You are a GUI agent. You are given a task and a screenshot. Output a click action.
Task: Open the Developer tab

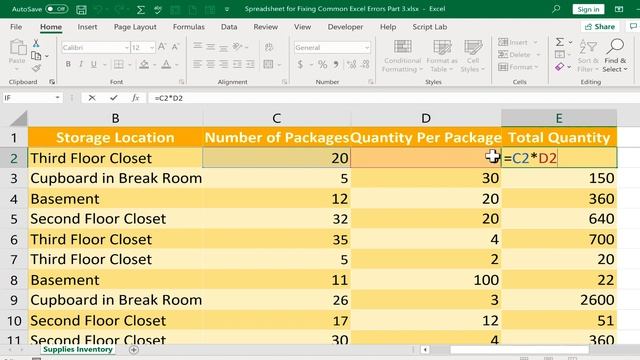tap(345, 27)
